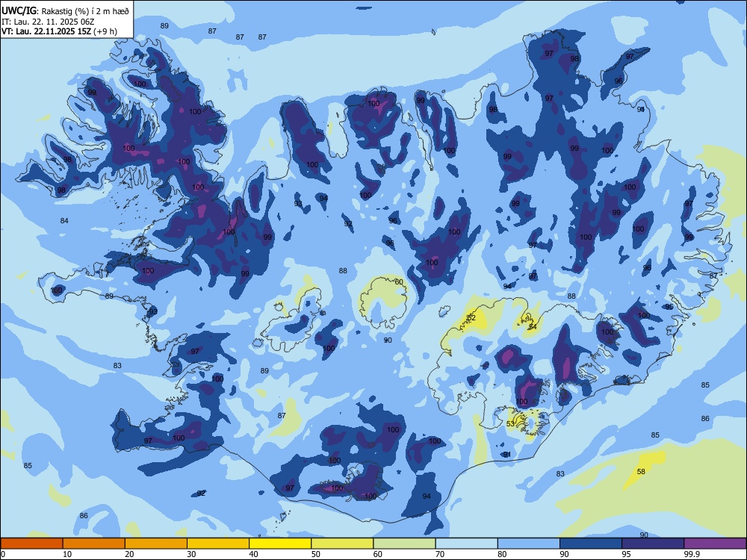Click the indigo 95–99.9 legend swatch
Viewport: 747px width, 560px height.
[x=653, y=544]
